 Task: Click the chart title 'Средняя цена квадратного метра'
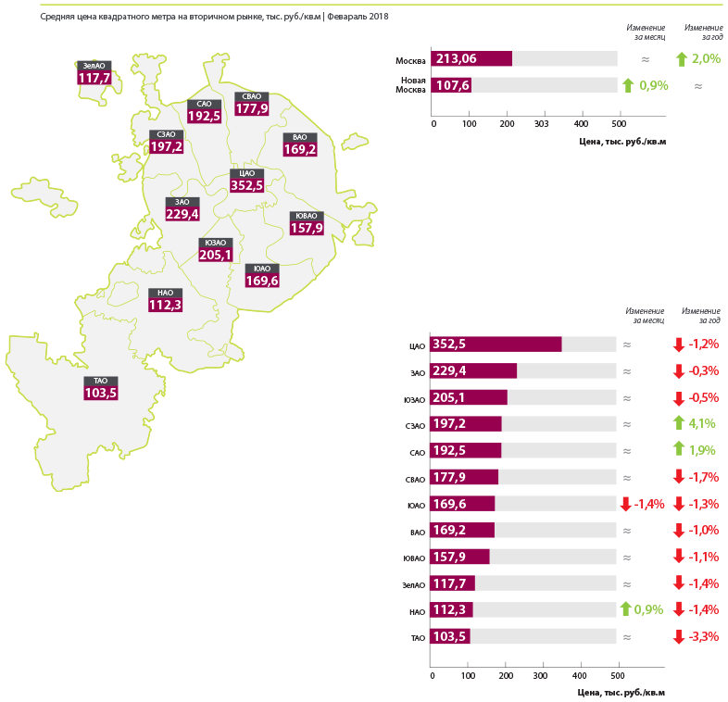coord(108,17)
